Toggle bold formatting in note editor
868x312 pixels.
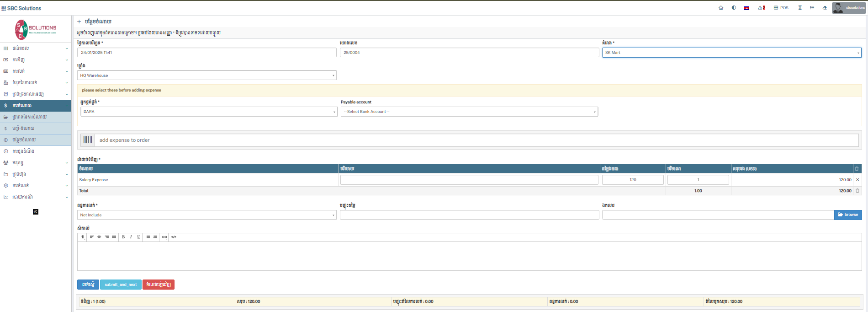pos(123,237)
